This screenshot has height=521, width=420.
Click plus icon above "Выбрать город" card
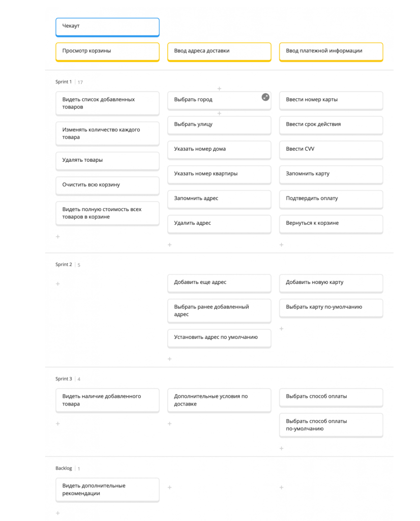tap(220, 89)
